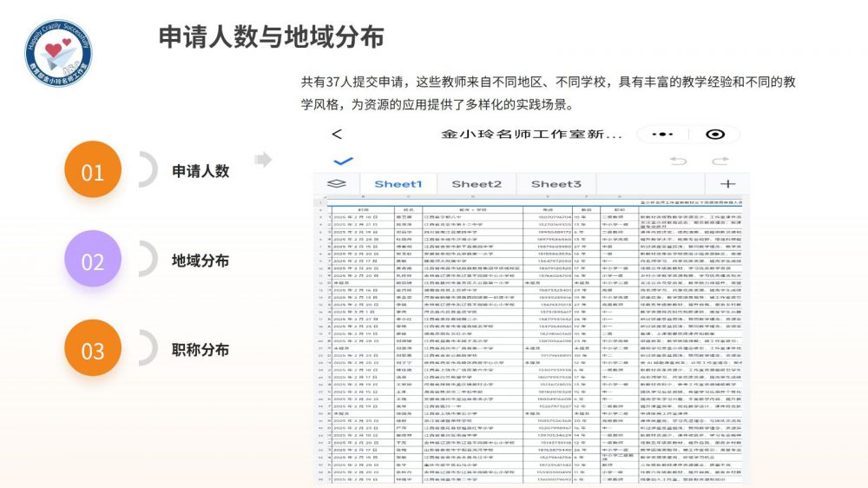Select the 申请人数 label
Screen dimensions: 868x488
tap(201, 171)
